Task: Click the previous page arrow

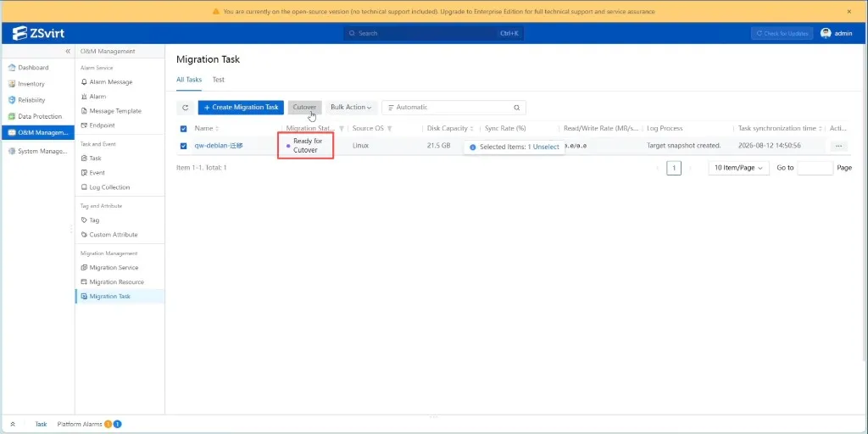Action: click(x=658, y=168)
